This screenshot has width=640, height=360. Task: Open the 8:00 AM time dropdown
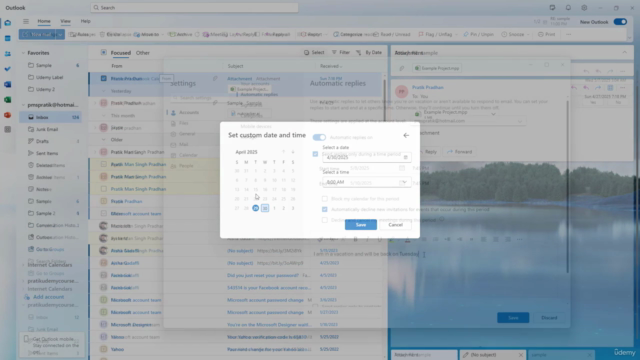click(404, 182)
